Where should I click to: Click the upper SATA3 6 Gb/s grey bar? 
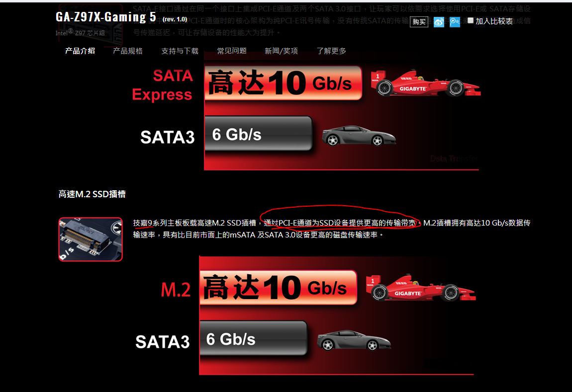(x=258, y=134)
